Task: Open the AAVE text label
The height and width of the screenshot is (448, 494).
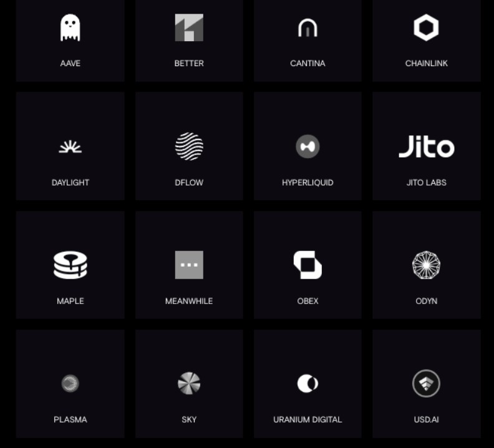Action: pyautogui.click(x=70, y=64)
